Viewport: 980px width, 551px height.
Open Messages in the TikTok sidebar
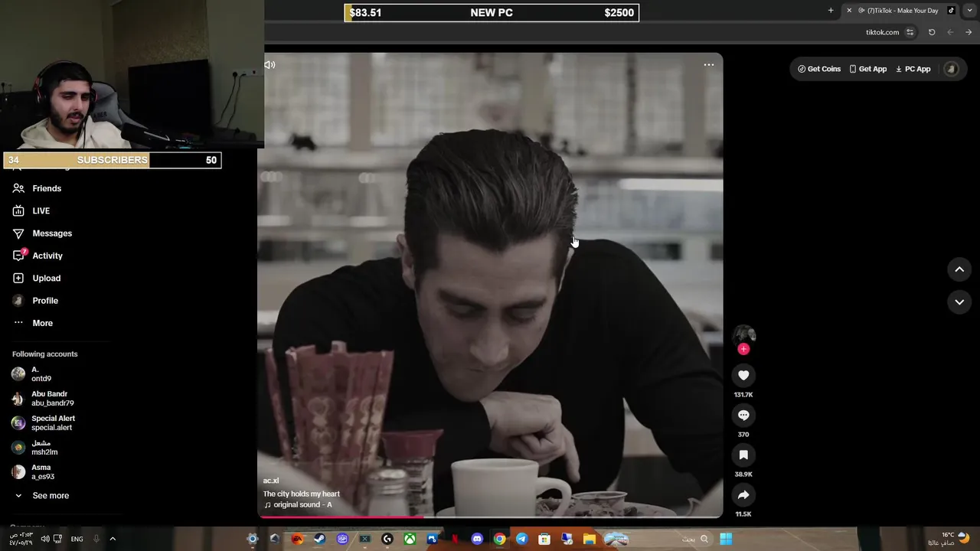42,233
